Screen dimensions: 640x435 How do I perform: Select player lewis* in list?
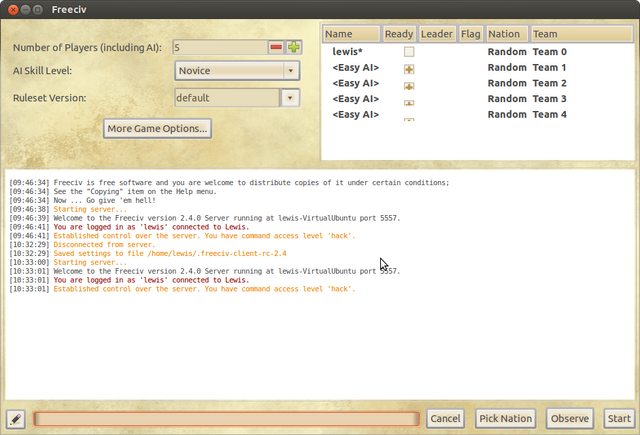347,52
